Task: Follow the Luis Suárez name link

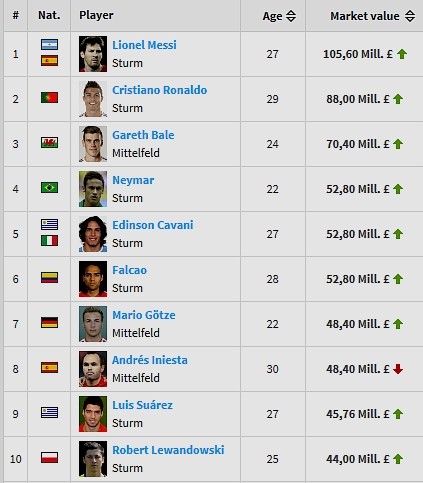Action: point(142,405)
